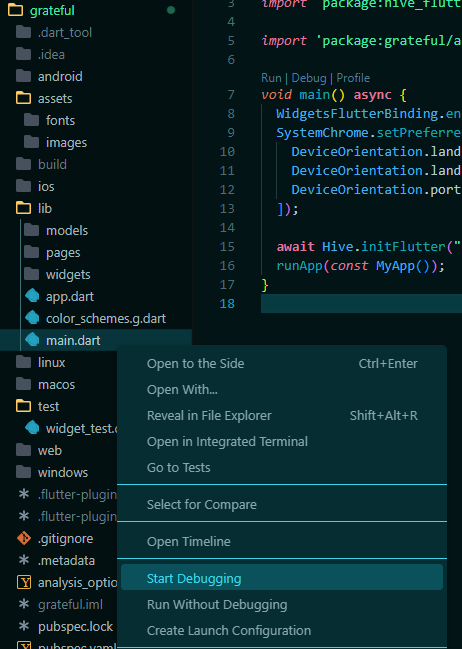Expand the models folder row
This screenshot has width=462, height=649.
tap(96, 230)
